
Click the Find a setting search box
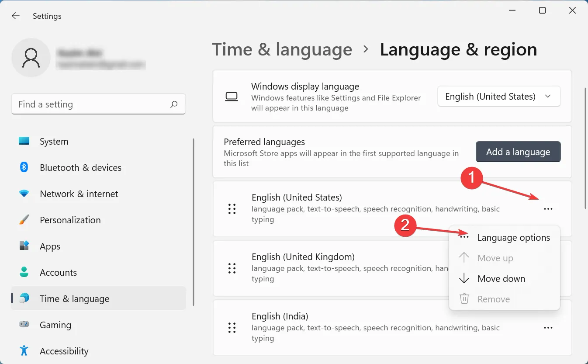tap(92, 104)
